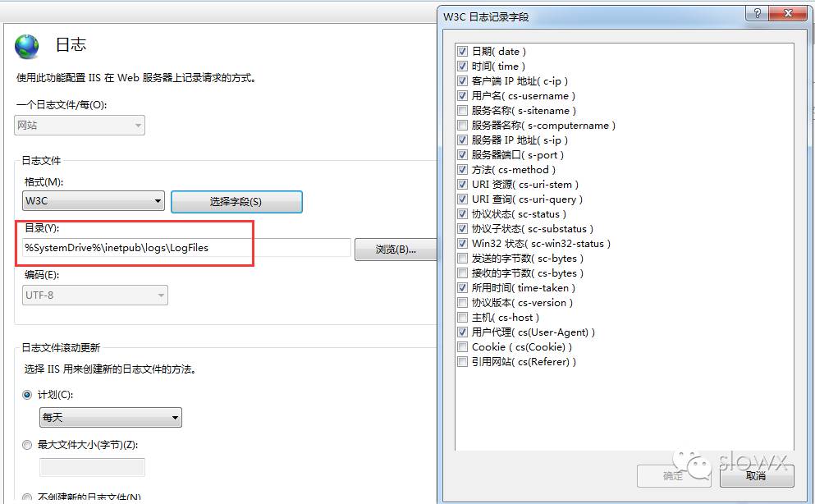Select 最大文件大小(字节)(Z) radio button
The image size is (815, 504).
click(x=27, y=445)
